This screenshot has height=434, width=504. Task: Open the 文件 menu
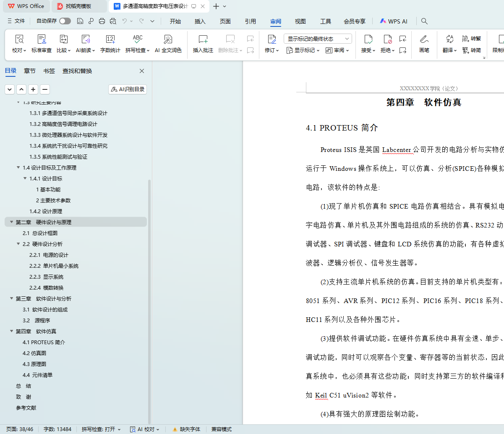[x=16, y=21]
